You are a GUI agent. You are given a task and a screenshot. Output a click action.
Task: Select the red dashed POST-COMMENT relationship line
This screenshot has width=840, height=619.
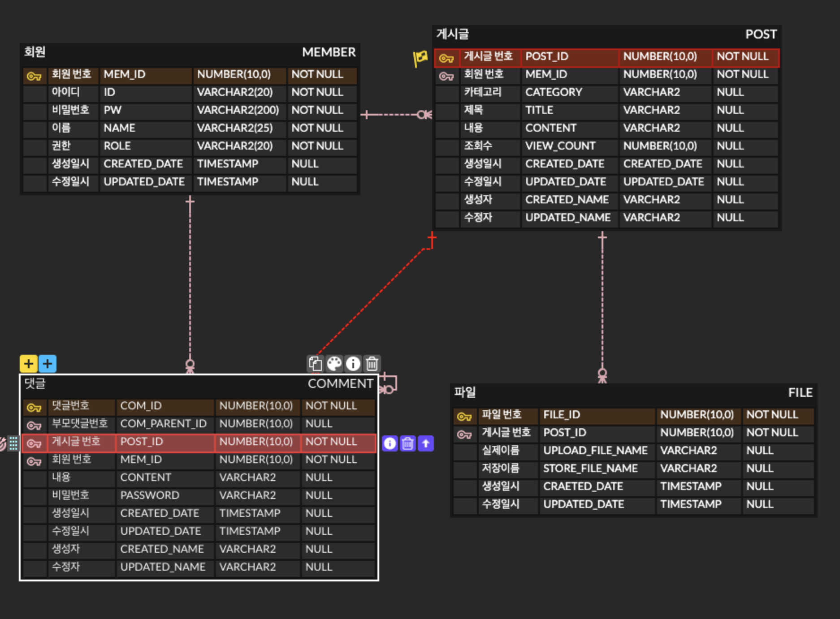pos(372,300)
